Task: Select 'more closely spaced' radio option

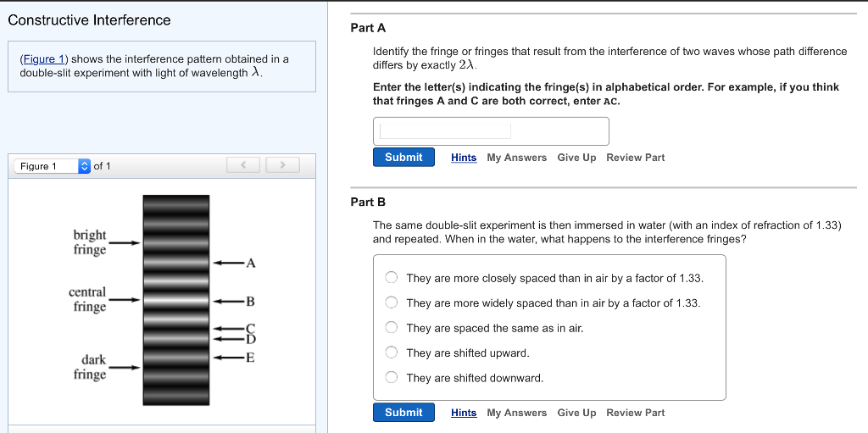Action: [392, 277]
